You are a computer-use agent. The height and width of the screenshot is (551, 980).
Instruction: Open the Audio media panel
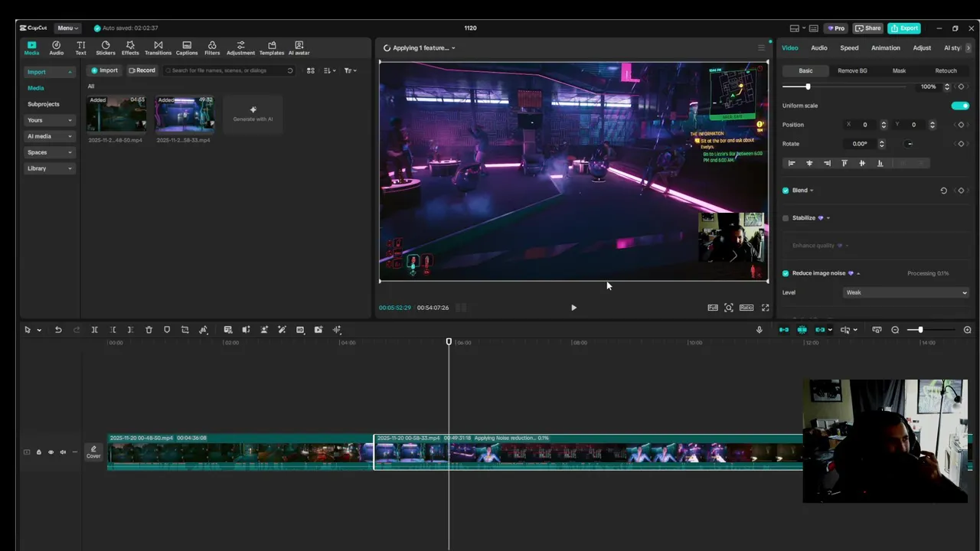[57, 48]
